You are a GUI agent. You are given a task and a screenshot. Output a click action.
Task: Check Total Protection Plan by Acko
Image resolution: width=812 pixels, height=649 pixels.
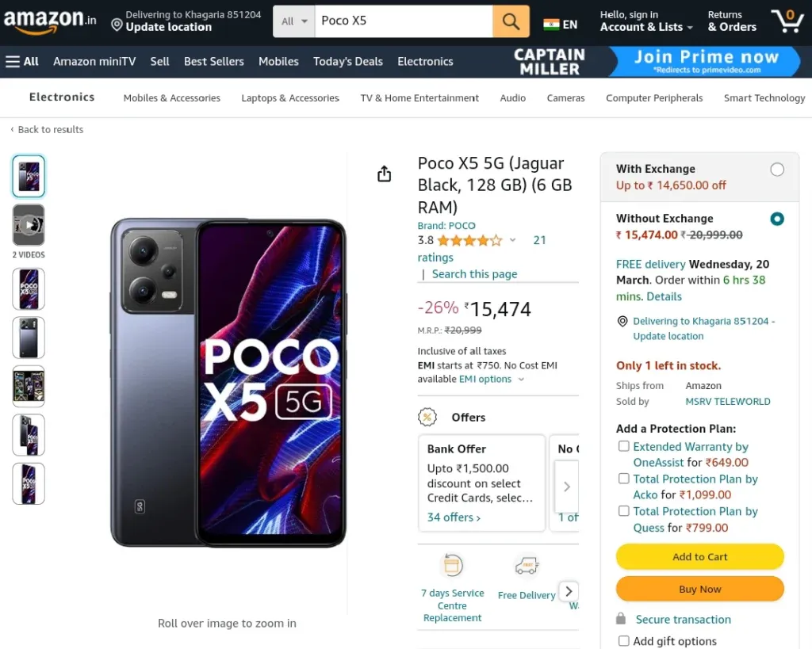click(624, 479)
